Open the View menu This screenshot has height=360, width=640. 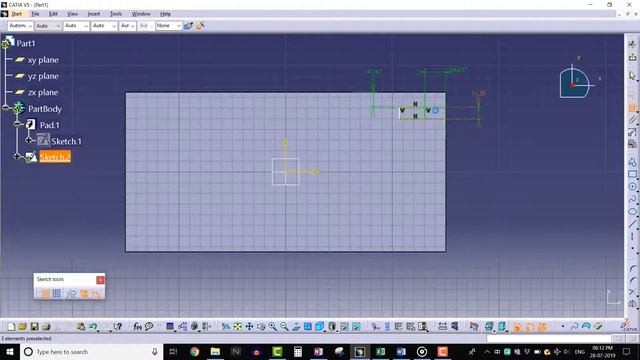click(x=72, y=14)
